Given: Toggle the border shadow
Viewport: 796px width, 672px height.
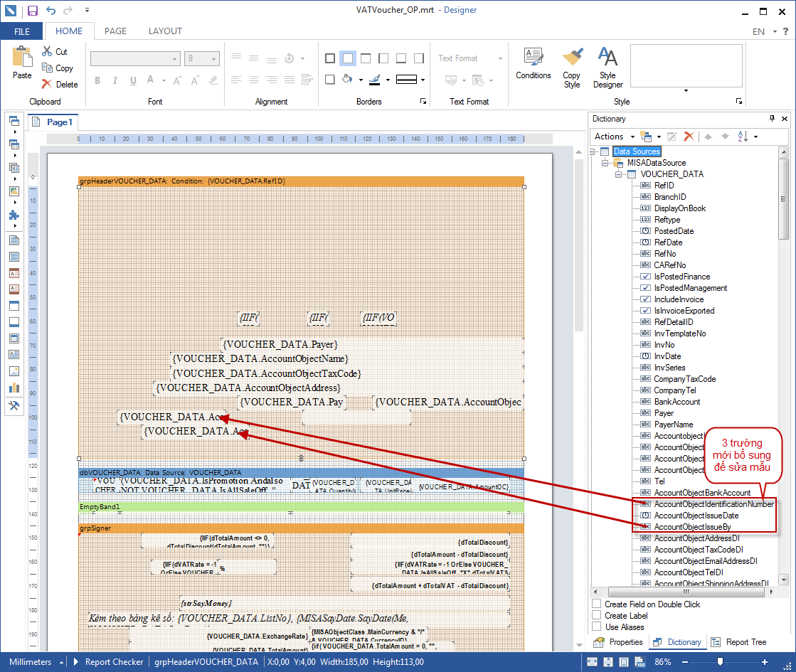Looking at the screenshot, I should [330, 80].
